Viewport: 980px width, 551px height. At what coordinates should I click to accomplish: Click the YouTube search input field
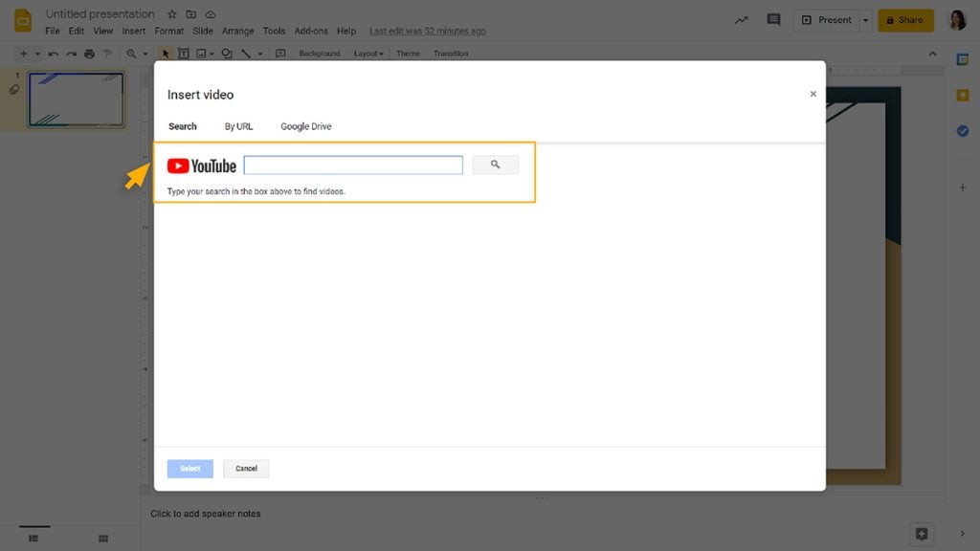click(352, 165)
